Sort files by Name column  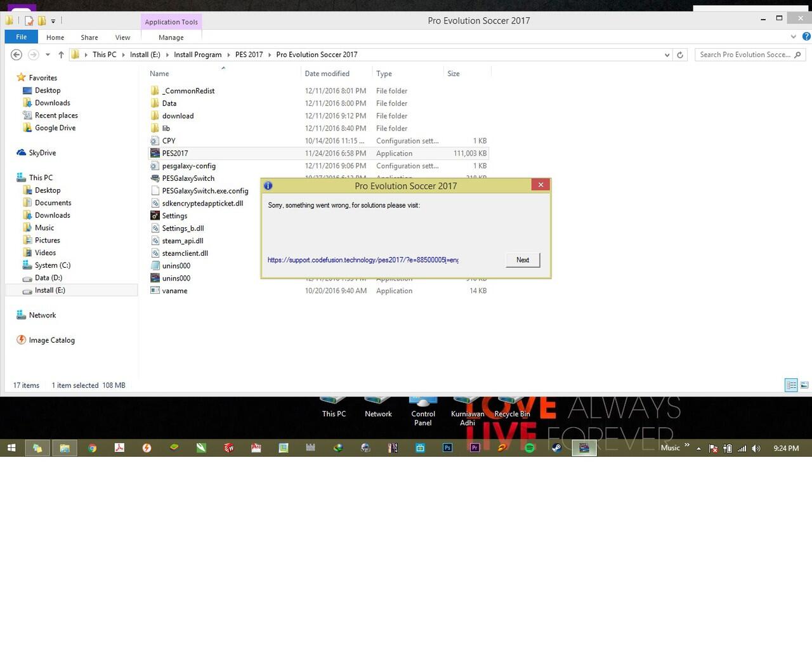pyautogui.click(x=159, y=74)
